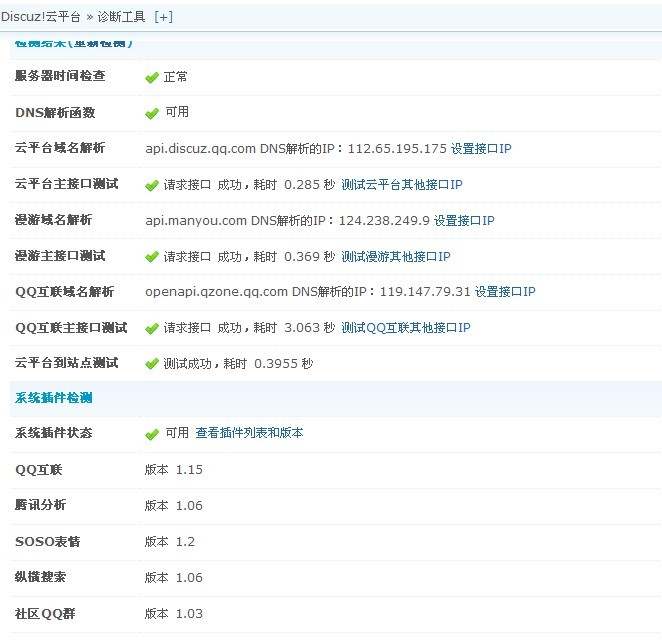Select 云平台到站点测试 label
This screenshot has height=640, width=662.
pyautogui.click(x=66, y=363)
